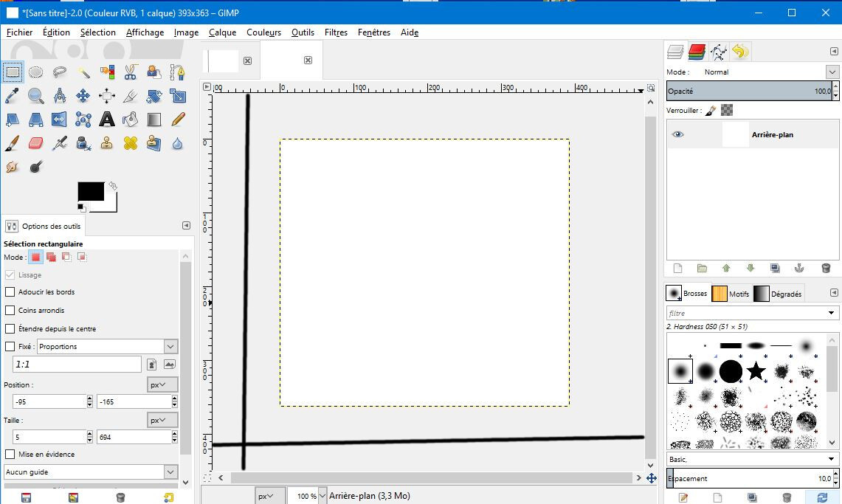Select the Smudge tool
The height and width of the screenshot is (504, 842).
13,166
